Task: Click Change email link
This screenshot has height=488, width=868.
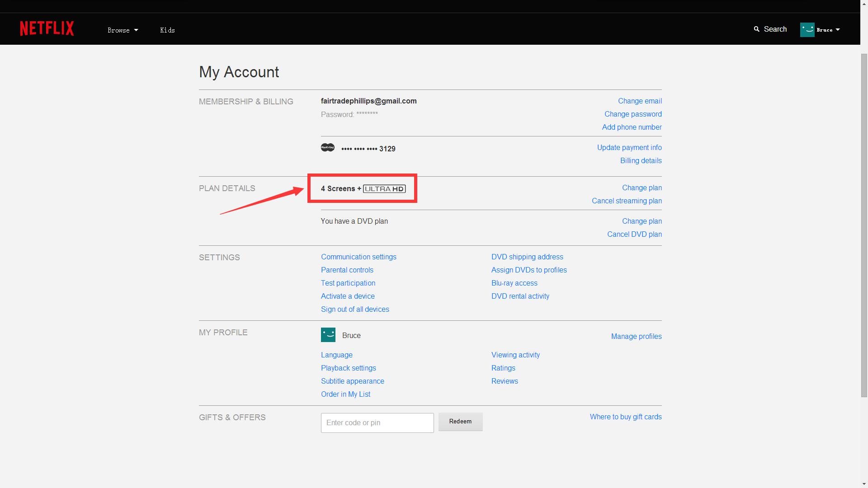Action: point(640,101)
